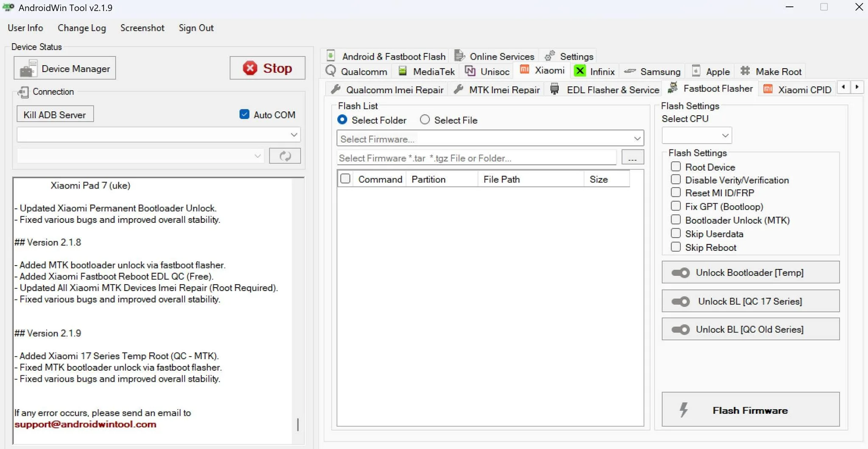
Task: Click the Apple tab icon
Action: (x=696, y=71)
